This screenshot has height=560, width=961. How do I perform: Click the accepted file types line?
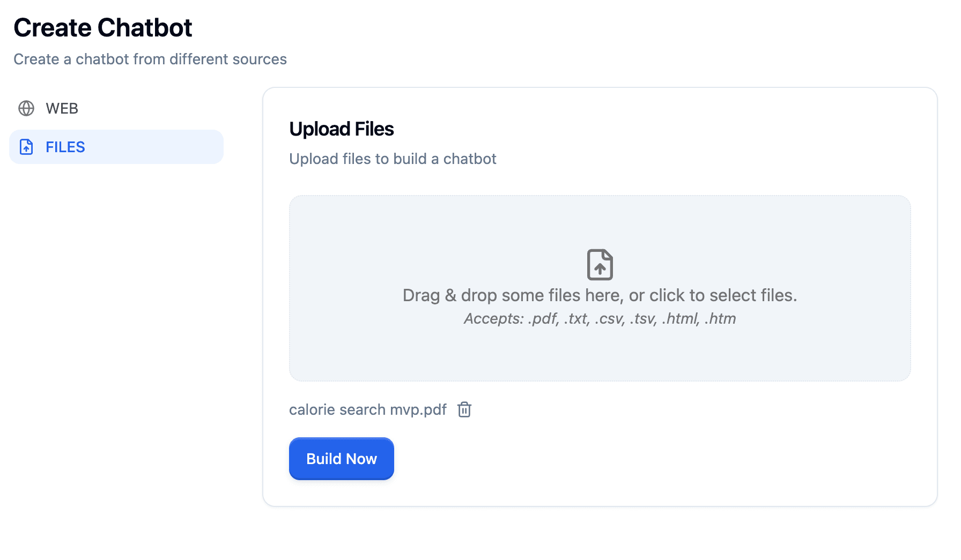click(600, 318)
